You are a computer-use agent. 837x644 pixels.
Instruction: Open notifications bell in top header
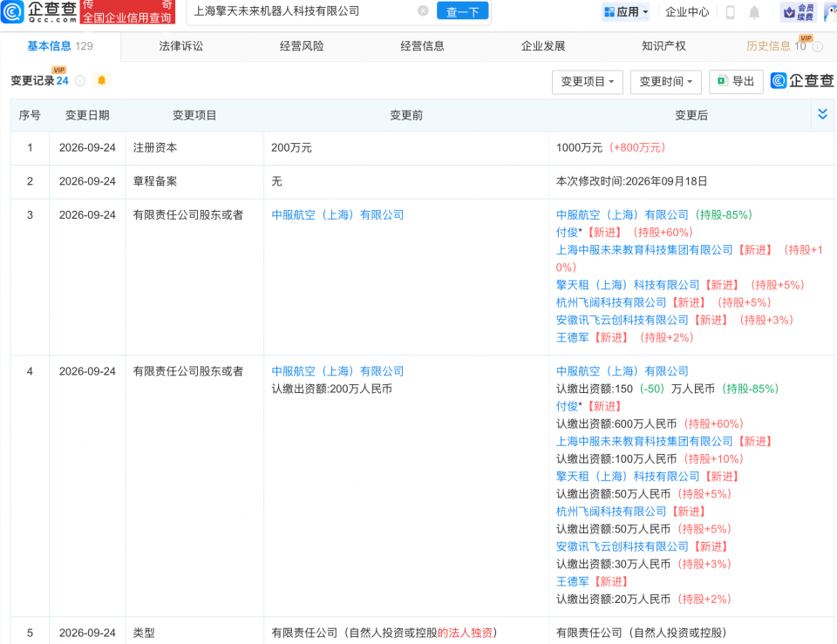point(753,11)
